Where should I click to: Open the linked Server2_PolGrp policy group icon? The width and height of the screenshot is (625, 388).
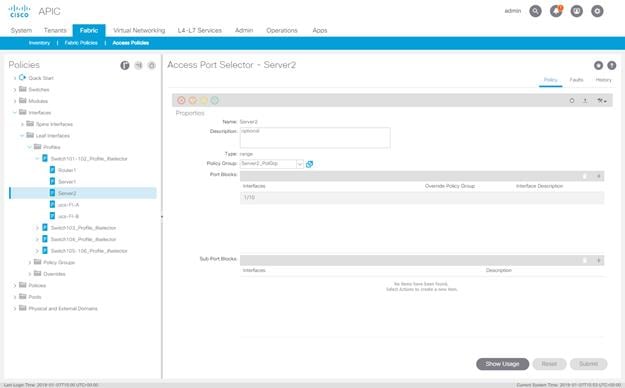point(309,164)
